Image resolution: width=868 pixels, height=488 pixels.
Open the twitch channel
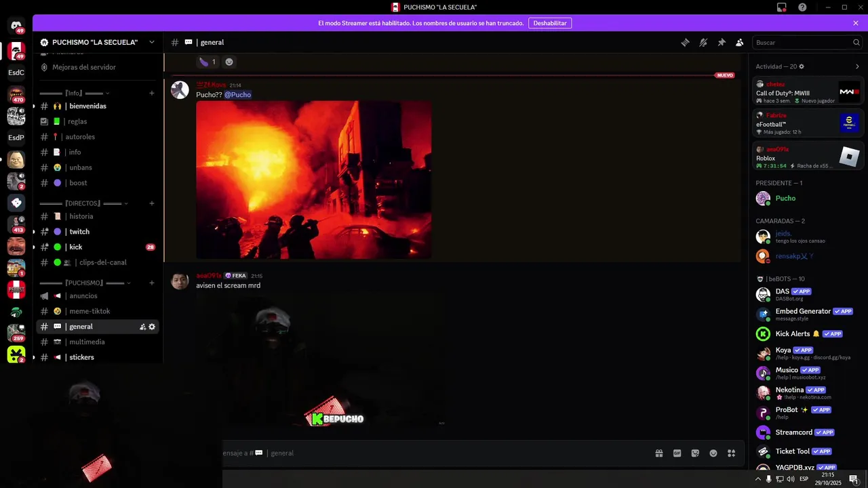click(x=97, y=232)
